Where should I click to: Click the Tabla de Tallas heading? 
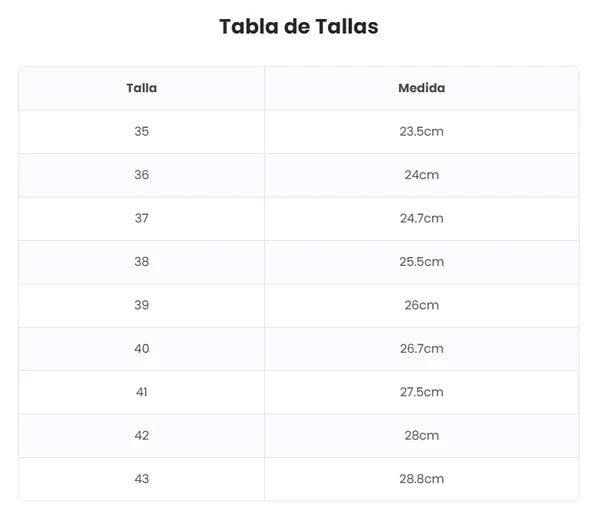(299, 27)
